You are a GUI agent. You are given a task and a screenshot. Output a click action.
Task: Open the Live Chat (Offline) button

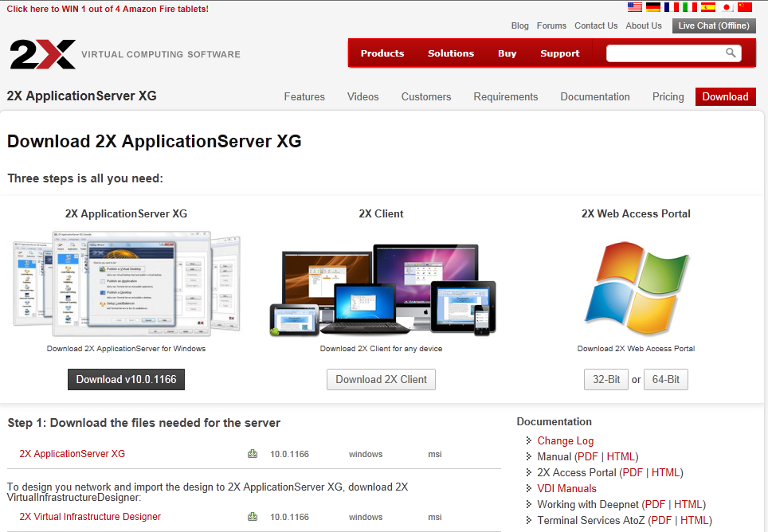tap(714, 25)
